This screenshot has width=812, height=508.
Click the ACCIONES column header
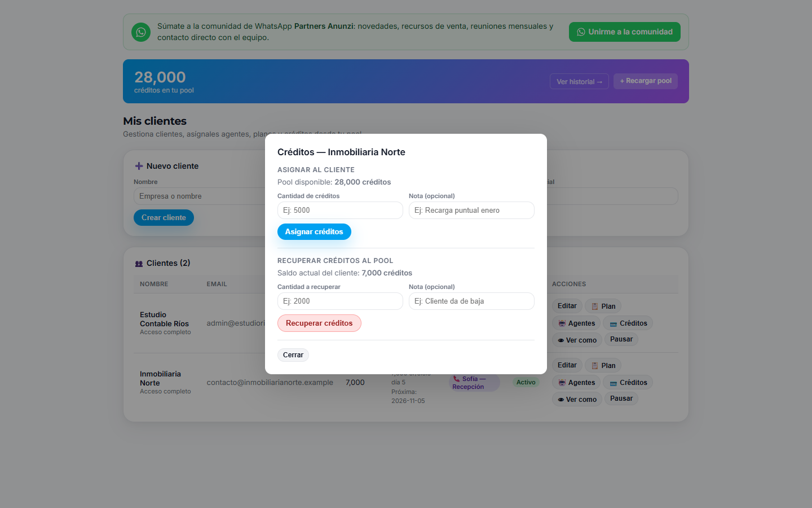click(569, 284)
